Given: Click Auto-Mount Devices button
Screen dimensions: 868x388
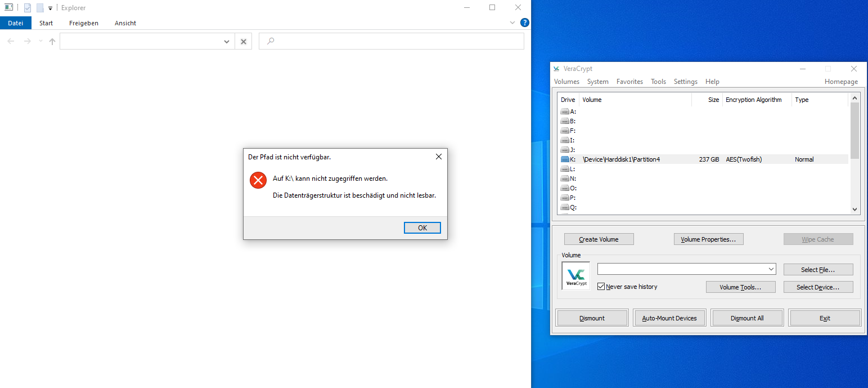Looking at the screenshot, I should tap(669, 318).
